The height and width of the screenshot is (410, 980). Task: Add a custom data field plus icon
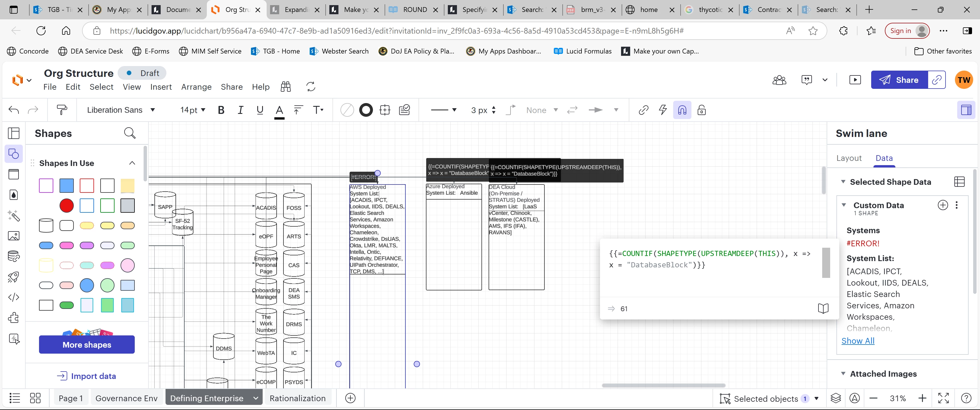pyautogui.click(x=943, y=205)
